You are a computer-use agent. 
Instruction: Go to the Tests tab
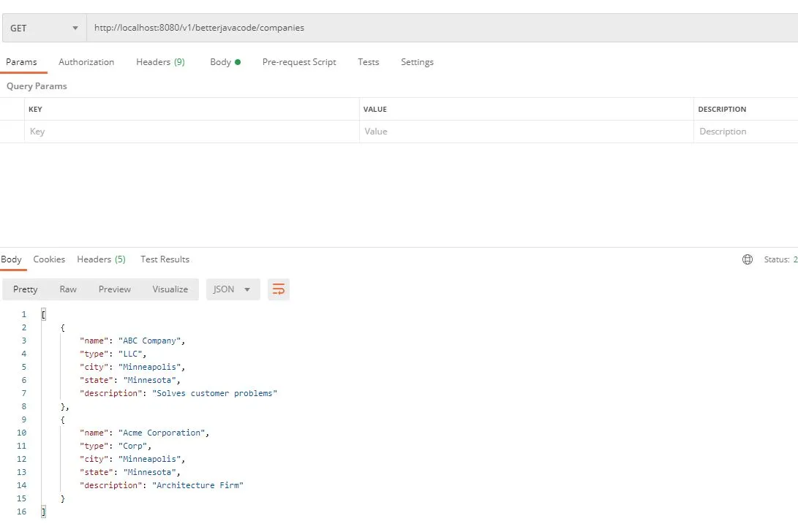point(368,62)
